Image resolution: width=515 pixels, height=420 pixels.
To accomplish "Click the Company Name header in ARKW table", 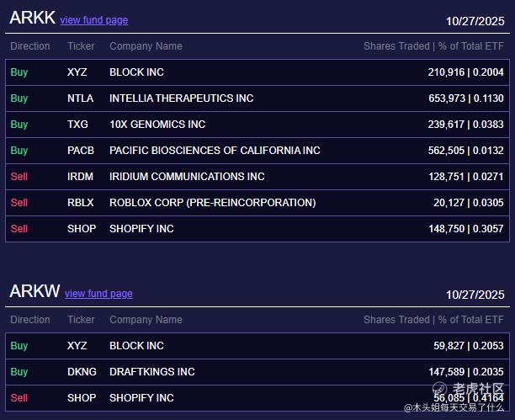I will 146,320.
